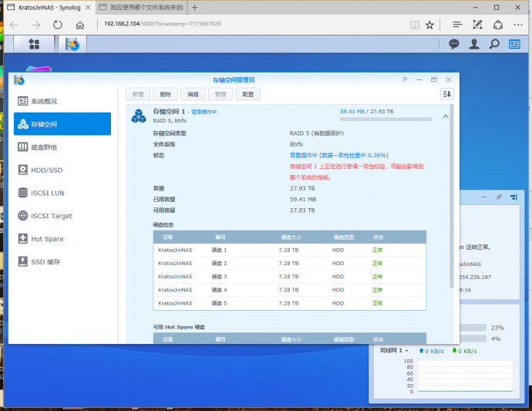Pin the system health widget

499,197
